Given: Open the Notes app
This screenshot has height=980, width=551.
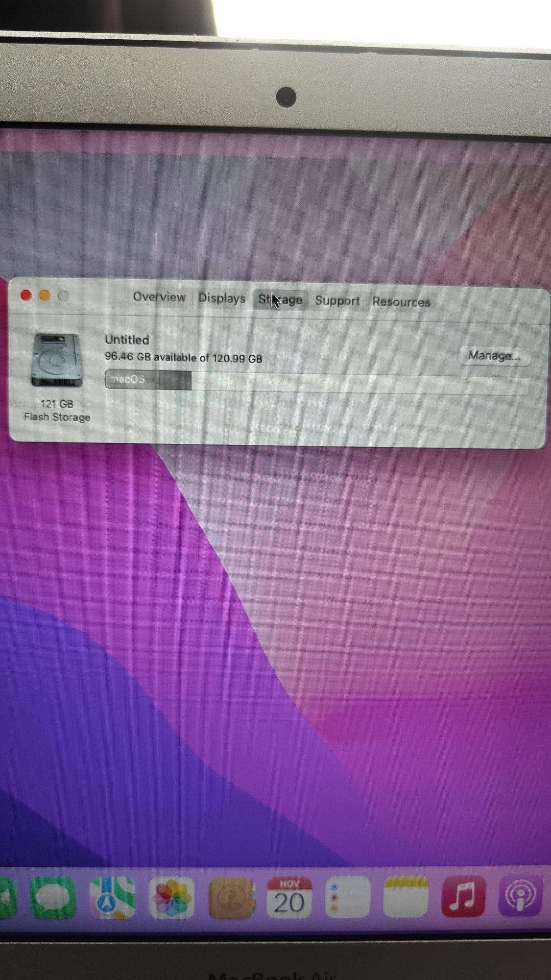Looking at the screenshot, I should click(406, 896).
